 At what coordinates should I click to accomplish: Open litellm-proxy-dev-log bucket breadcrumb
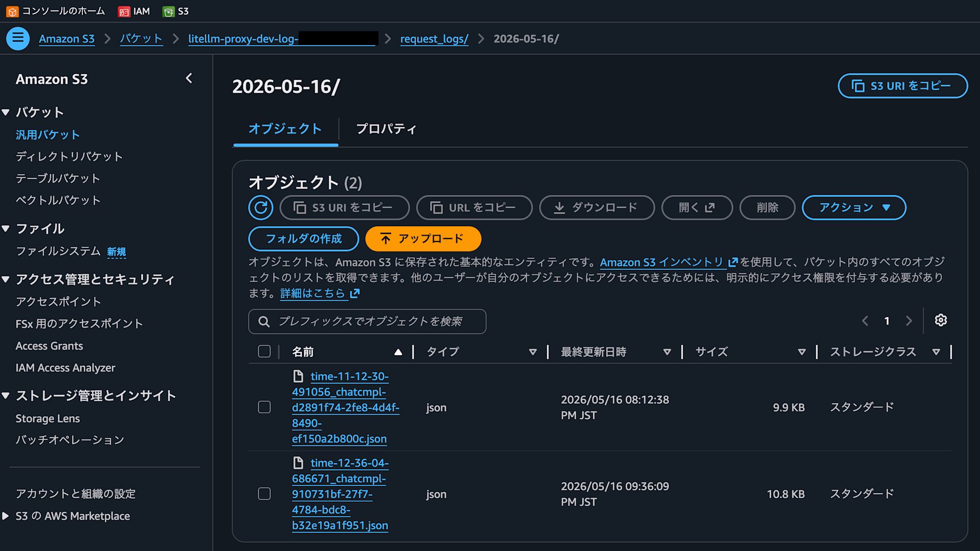pos(283,39)
